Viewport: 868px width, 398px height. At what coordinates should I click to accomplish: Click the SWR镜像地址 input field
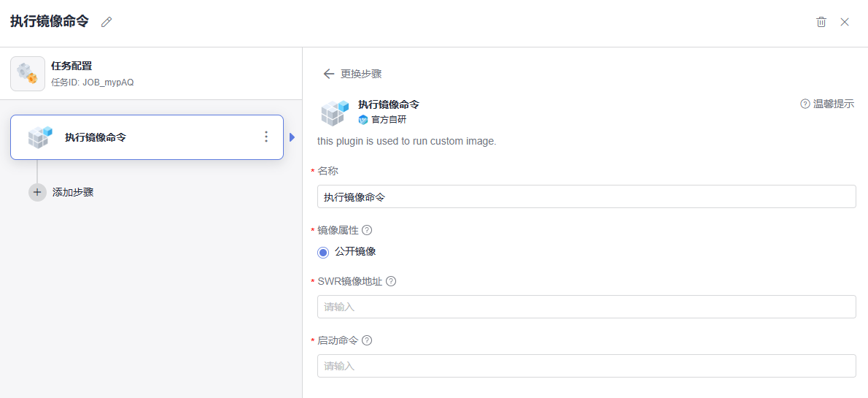click(x=586, y=307)
